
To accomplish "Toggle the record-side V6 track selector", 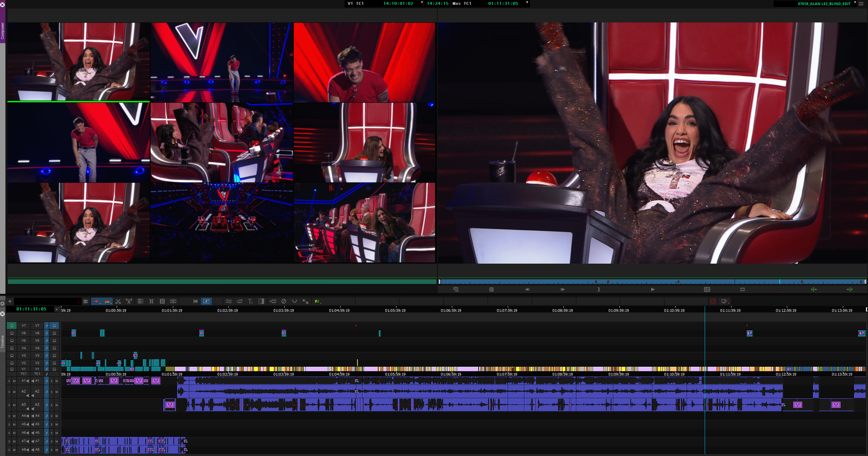I will (37, 333).
